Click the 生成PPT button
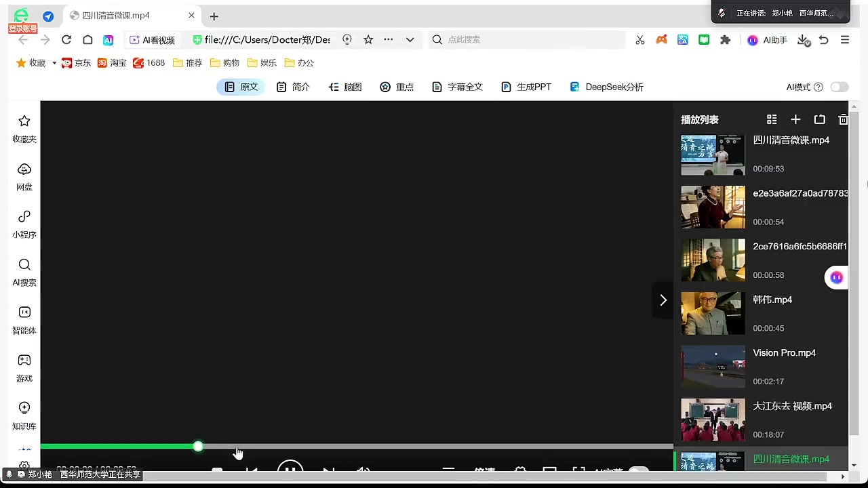This screenshot has height=488, width=868. pyautogui.click(x=526, y=87)
